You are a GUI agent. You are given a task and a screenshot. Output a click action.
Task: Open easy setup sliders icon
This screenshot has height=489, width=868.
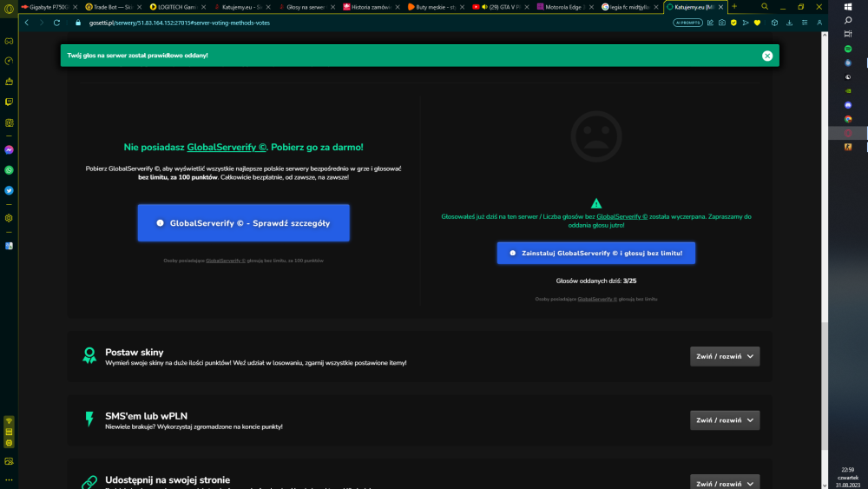tap(805, 23)
